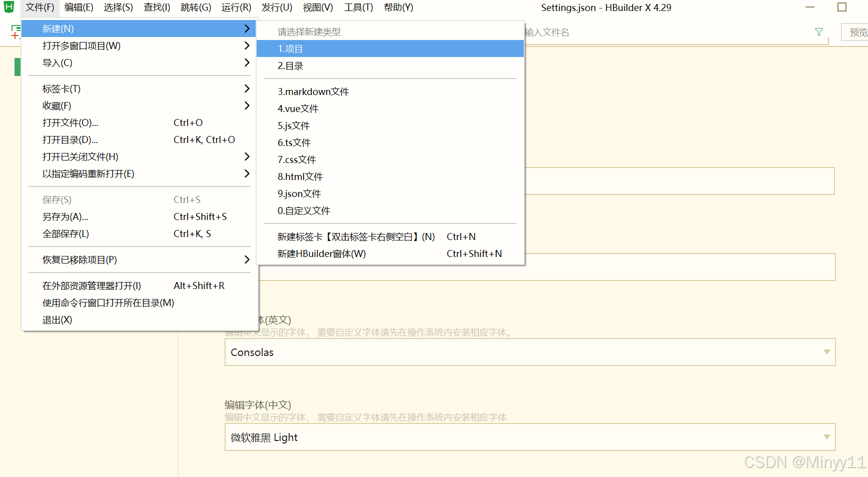Open the 跳转(G) menu

tap(196, 7)
